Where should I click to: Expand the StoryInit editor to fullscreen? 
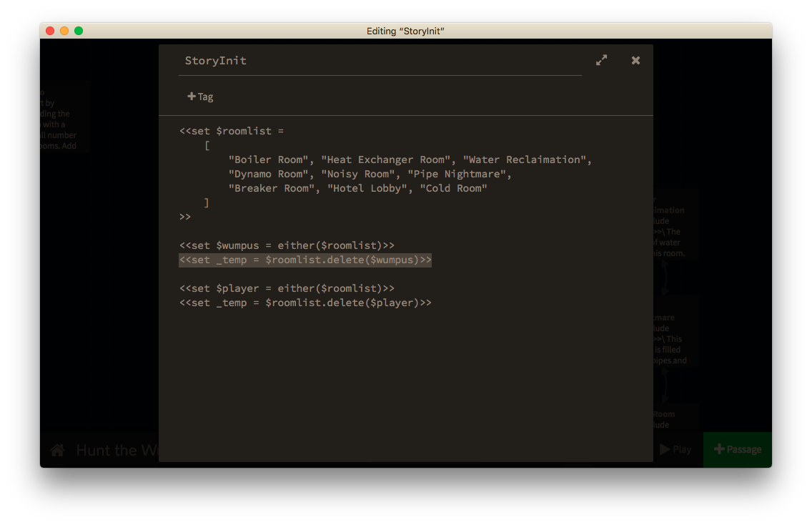tap(601, 60)
